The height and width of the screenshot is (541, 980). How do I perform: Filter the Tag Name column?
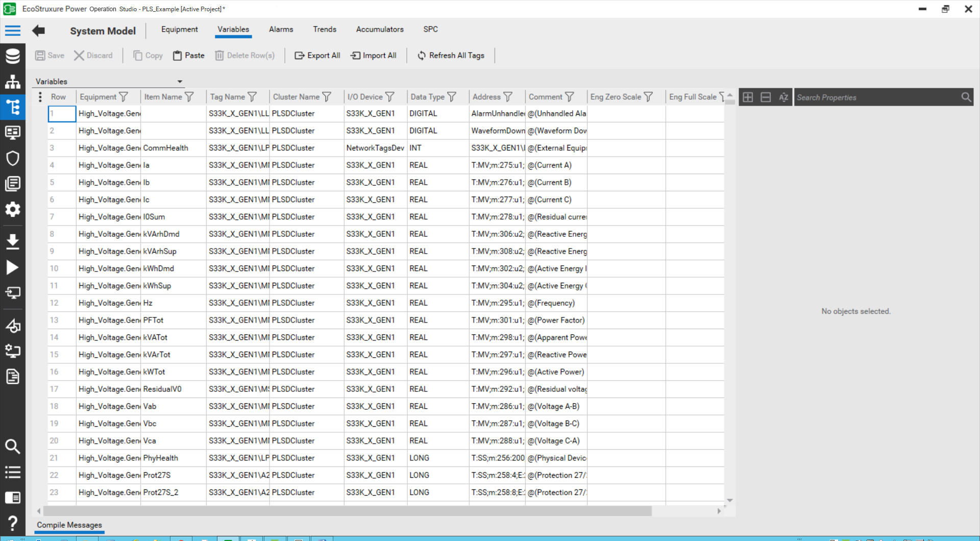point(252,97)
